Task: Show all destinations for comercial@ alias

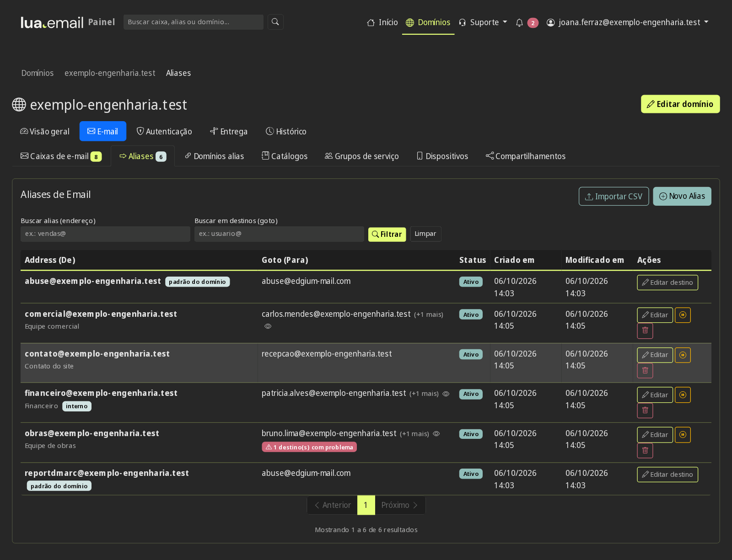Action: tap(268, 326)
